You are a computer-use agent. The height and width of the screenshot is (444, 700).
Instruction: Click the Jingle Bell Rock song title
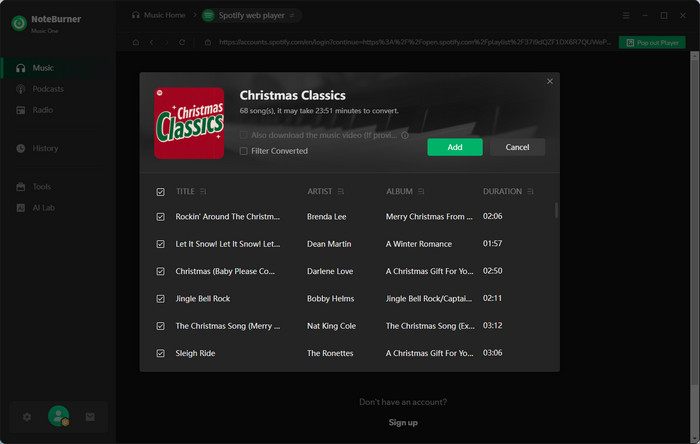tap(203, 298)
